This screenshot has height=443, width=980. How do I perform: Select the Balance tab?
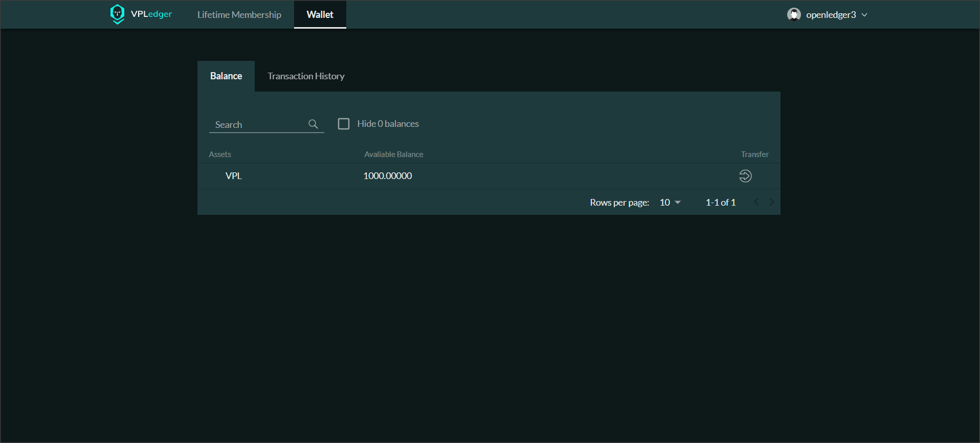(x=226, y=76)
